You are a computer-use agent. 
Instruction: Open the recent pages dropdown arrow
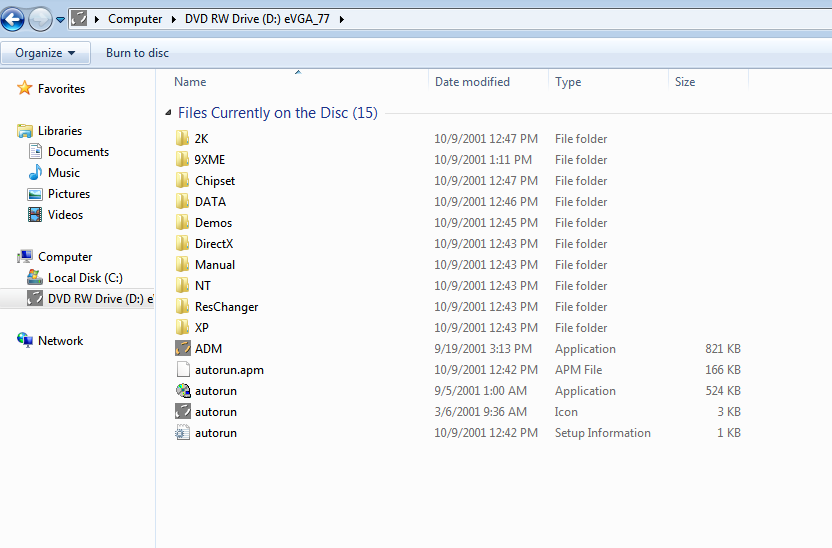tap(60, 20)
